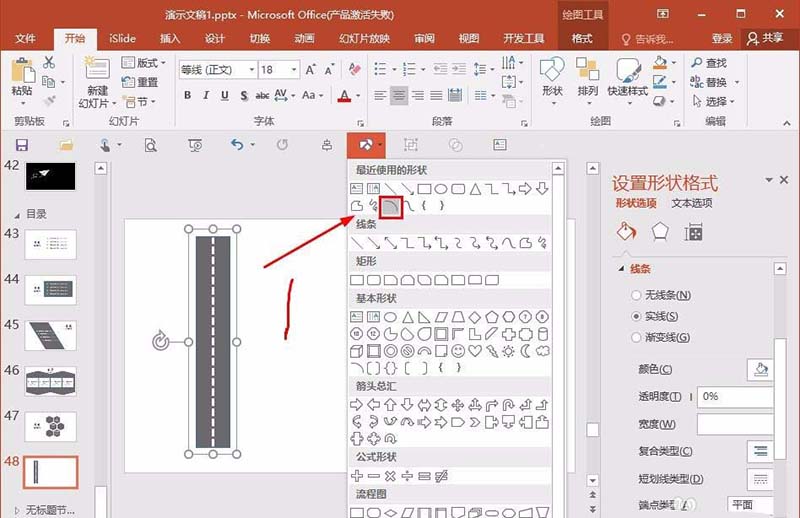Screen dimensions: 800x518
Task: Open dash type dropdown
Action: pyautogui.click(x=760, y=479)
